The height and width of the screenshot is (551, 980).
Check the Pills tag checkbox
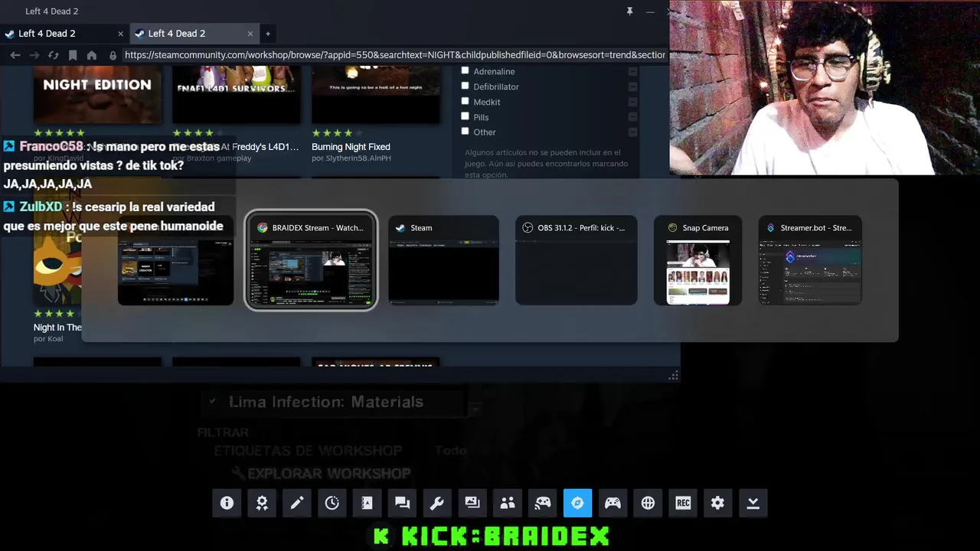(465, 116)
